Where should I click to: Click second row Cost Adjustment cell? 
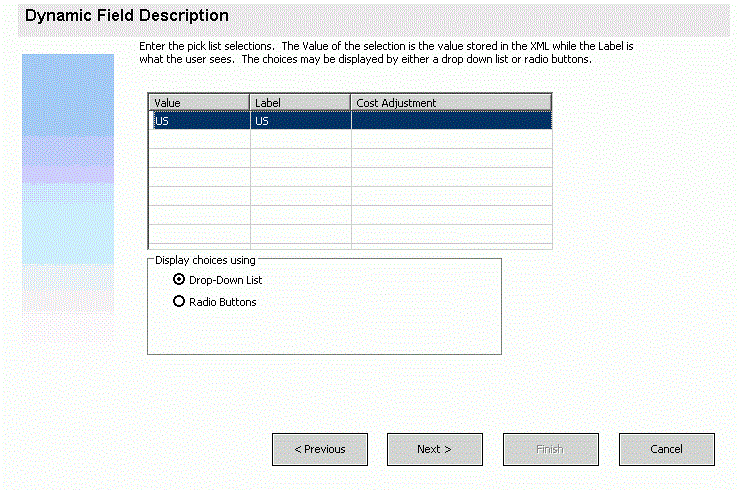point(450,139)
